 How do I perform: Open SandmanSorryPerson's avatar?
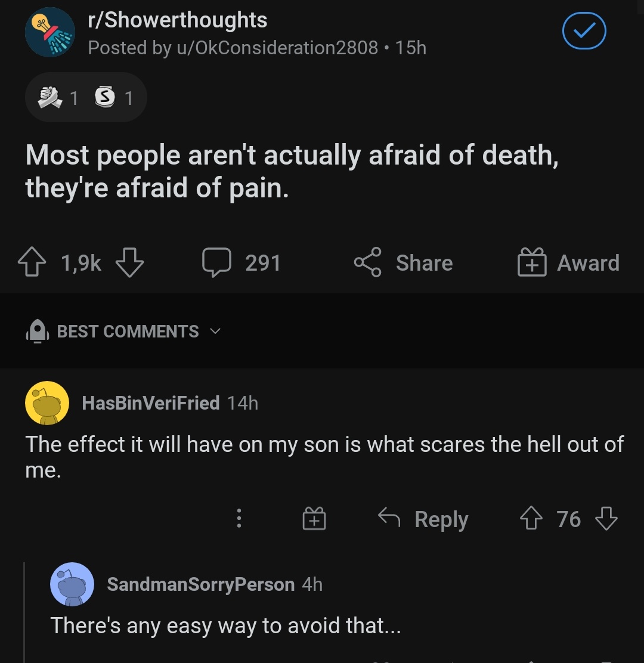(x=72, y=584)
